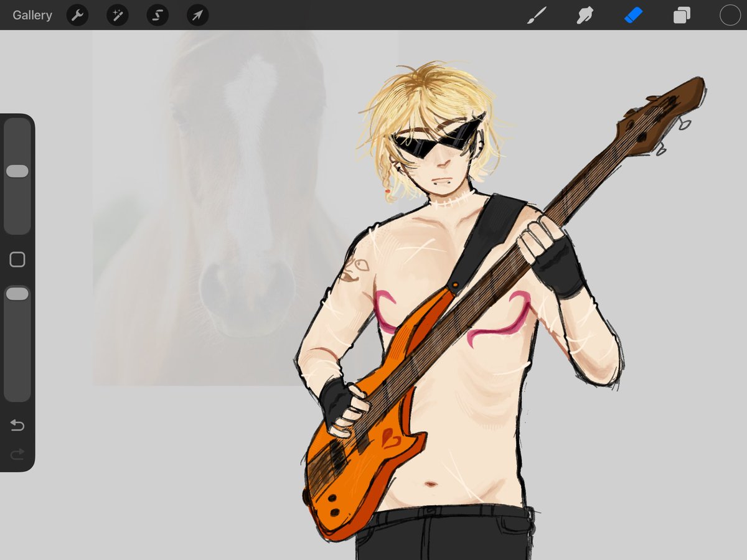
Task: Open the Selection options from the S icon
Action: pyautogui.click(x=157, y=15)
